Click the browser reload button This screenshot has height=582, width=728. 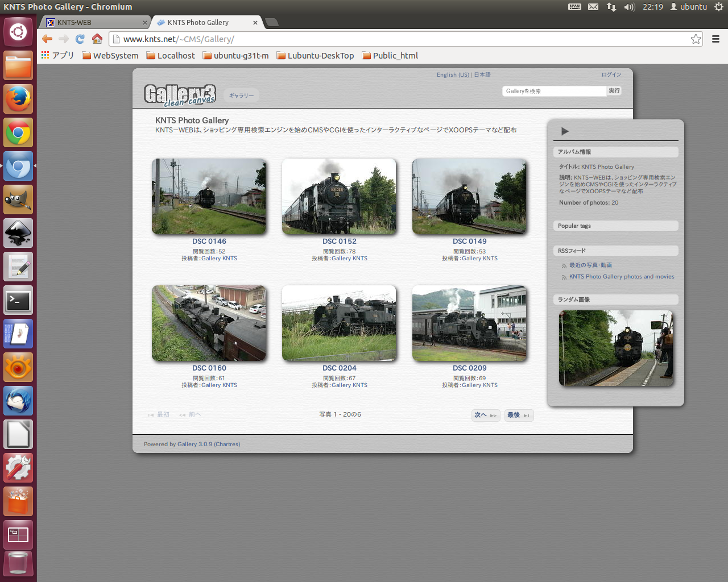click(x=80, y=39)
